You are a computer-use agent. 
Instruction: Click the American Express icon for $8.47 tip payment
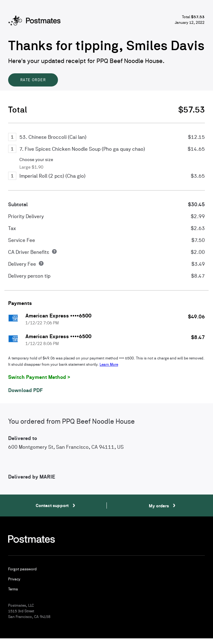pos(13,339)
